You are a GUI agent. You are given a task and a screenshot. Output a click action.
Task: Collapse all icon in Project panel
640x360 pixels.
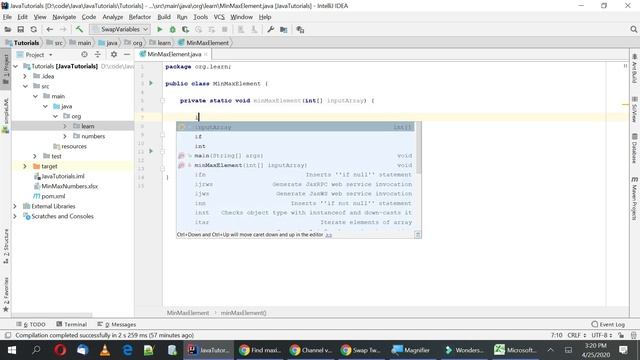[x=98, y=54]
